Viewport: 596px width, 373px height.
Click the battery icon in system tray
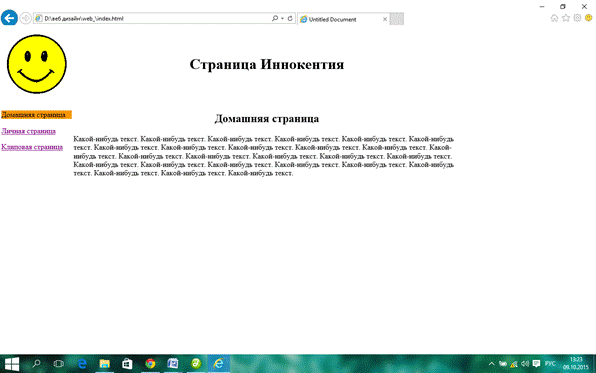point(502,364)
